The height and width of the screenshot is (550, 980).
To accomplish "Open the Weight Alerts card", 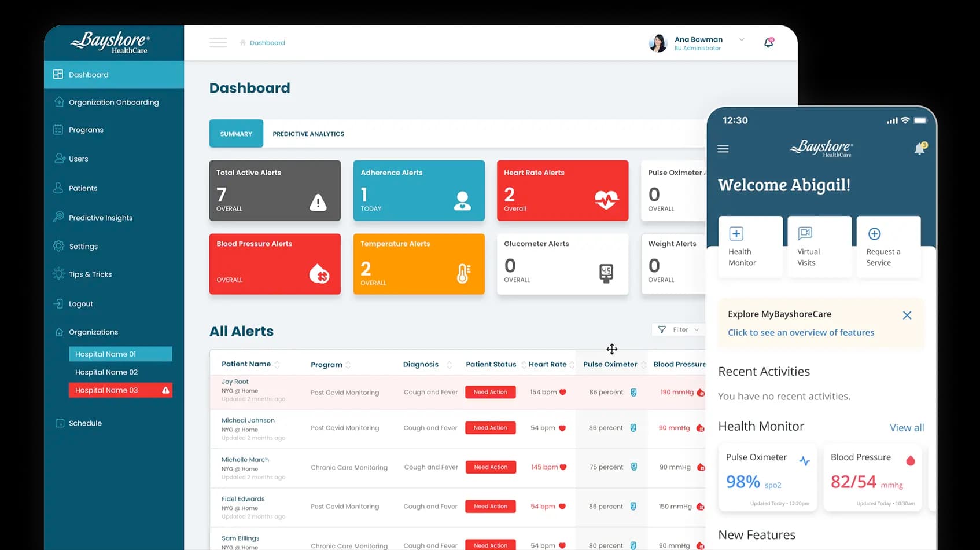I will (673, 264).
